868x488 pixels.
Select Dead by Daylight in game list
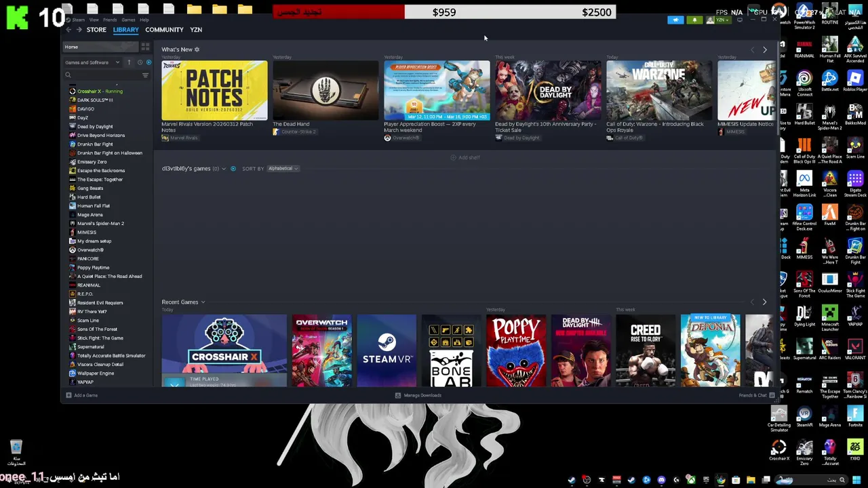click(95, 127)
